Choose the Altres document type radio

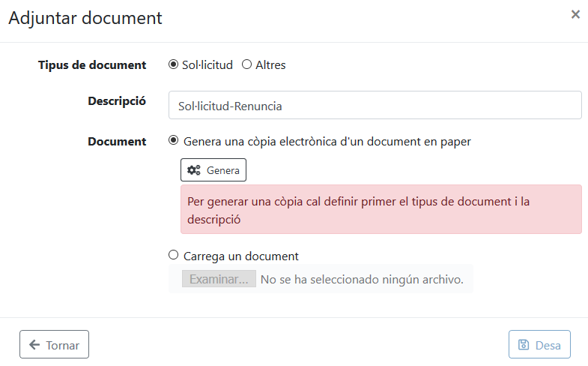click(246, 64)
